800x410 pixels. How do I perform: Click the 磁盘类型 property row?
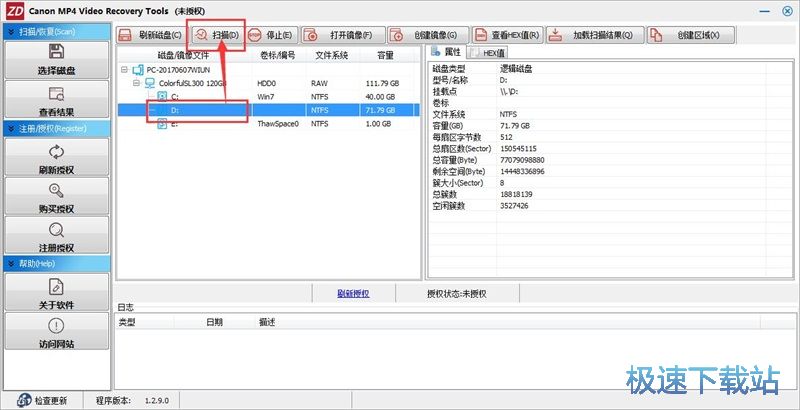(610, 69)
